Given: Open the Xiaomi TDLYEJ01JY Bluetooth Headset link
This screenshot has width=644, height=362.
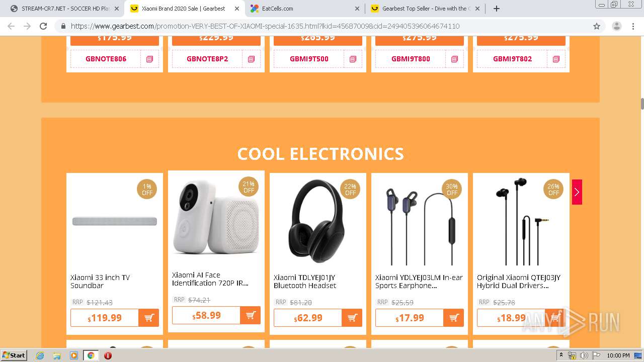Looking at the screenshot, I should (305, 282).
